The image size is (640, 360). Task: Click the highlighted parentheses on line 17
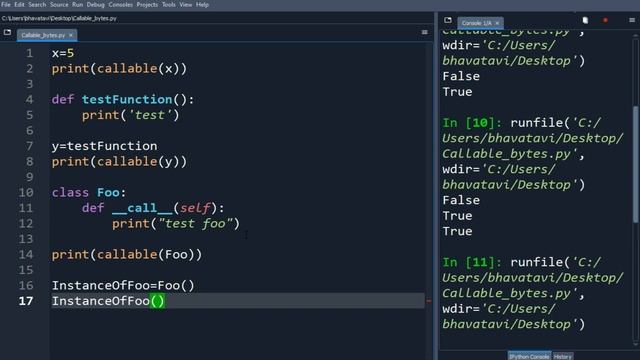158,301
